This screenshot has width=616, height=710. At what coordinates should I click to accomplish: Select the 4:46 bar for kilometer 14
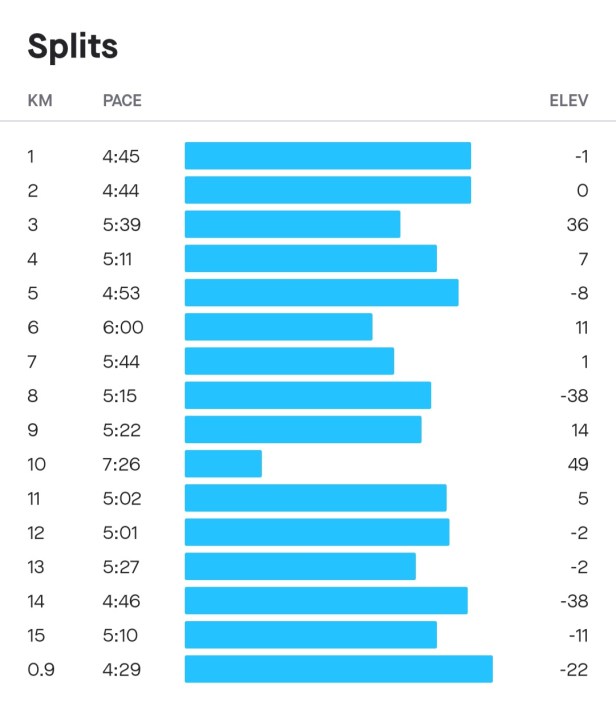click(x=326, y=600)
